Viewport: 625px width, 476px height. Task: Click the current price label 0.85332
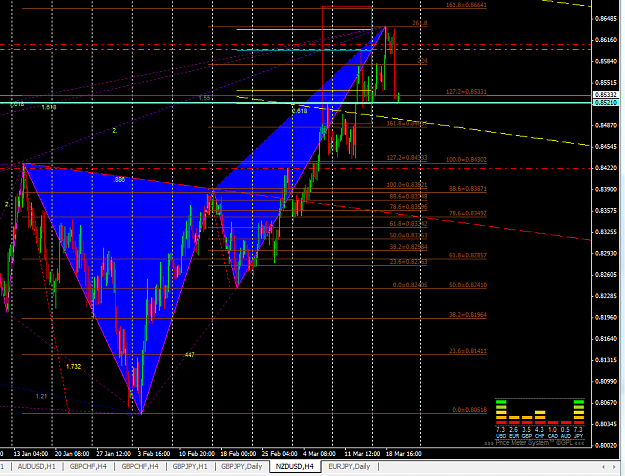point(605,95)
